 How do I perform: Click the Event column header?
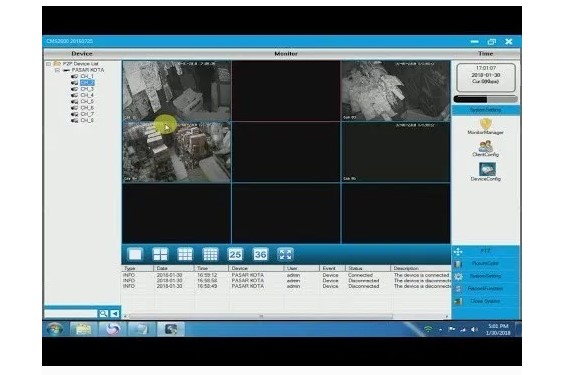tap(332, 268)
